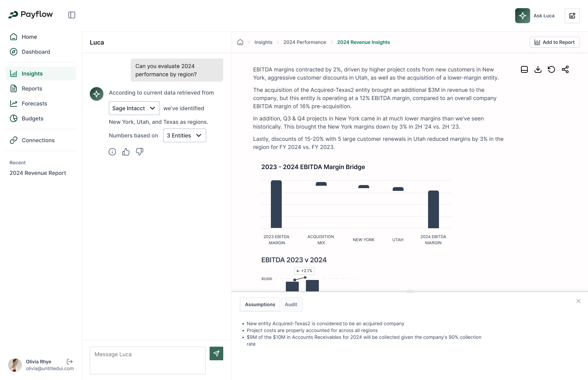Expand the 3 Entities dropdown
Screen dimensions: 588x380
point(184,135)
